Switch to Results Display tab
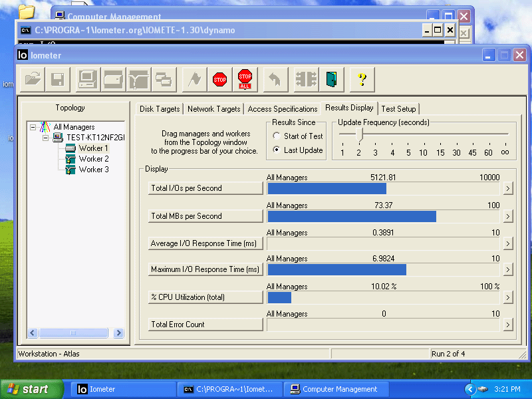Image resolution: width=532 pixels, height=399 pixels. 349,108
